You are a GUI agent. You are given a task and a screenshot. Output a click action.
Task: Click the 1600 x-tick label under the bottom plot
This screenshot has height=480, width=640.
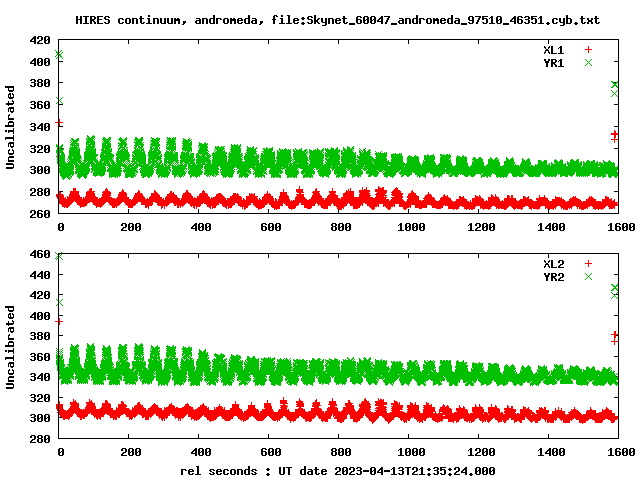pyautogui.click(x=621, y=452)
